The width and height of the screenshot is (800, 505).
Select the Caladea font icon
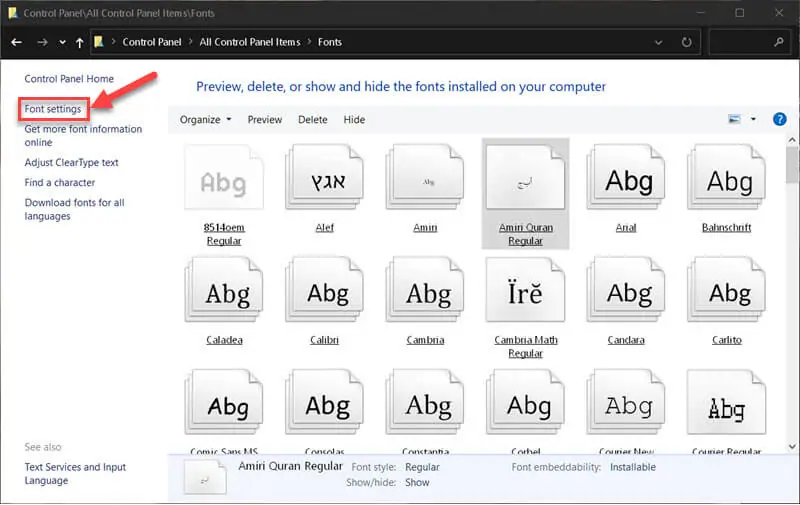224,290
